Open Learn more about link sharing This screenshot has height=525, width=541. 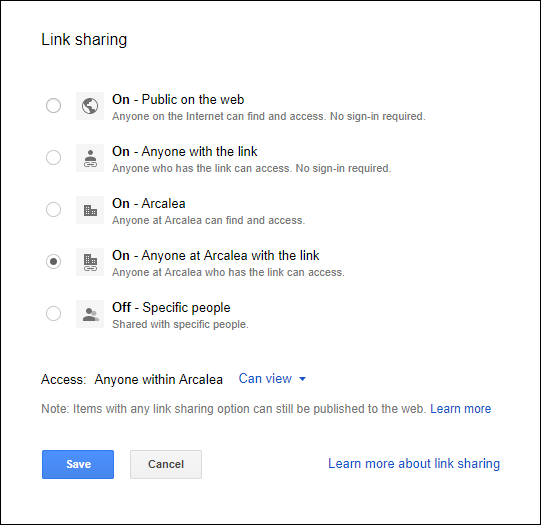point(414,464)
